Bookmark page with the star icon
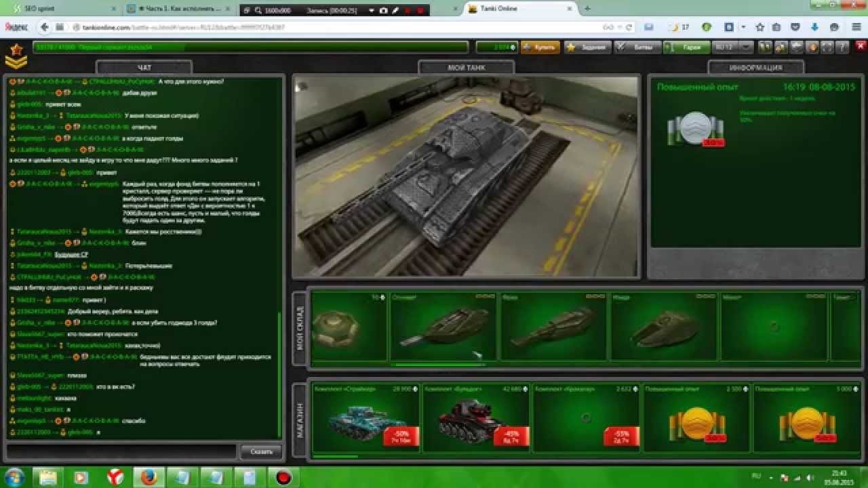 pos(759,27)
